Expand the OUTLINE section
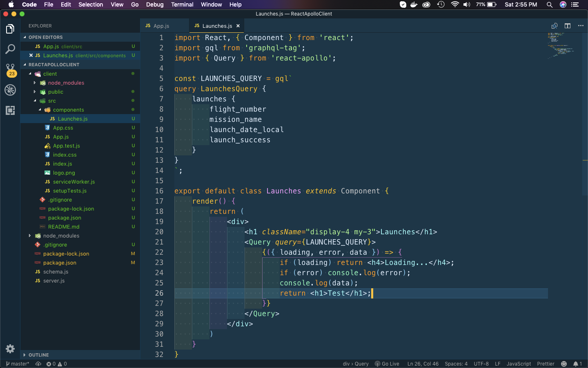 click(x=38, y=355)
